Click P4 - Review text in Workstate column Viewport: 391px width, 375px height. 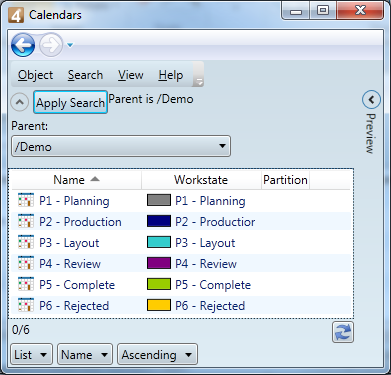pos(206,264)
